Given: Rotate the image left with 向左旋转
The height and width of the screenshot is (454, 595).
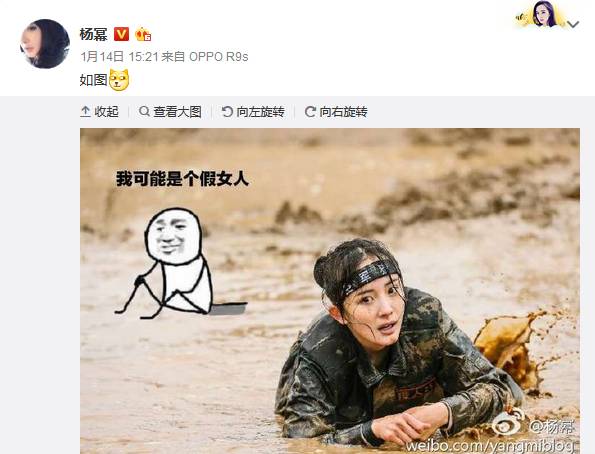Looking at the screenshot, I should coord(253,112).
